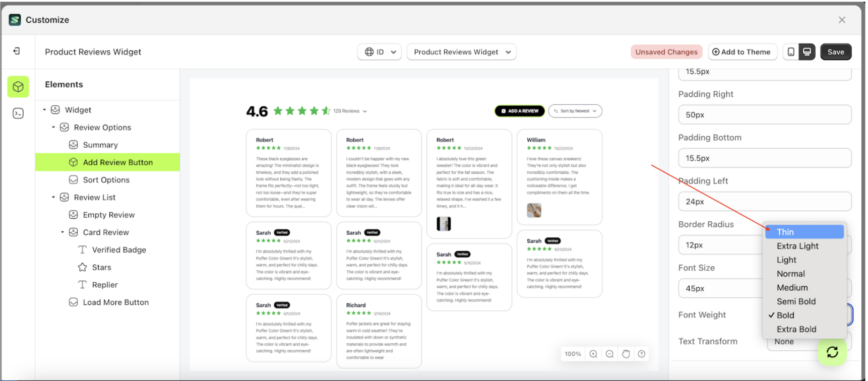
Task: Open the code console sidebar icon
Action: 18,113
